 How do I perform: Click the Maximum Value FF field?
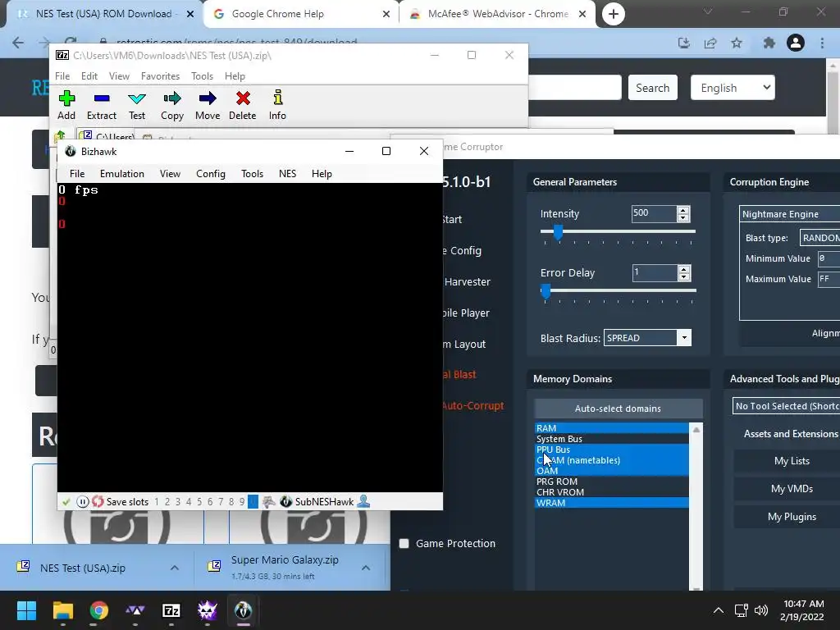[x=829, y=279]
